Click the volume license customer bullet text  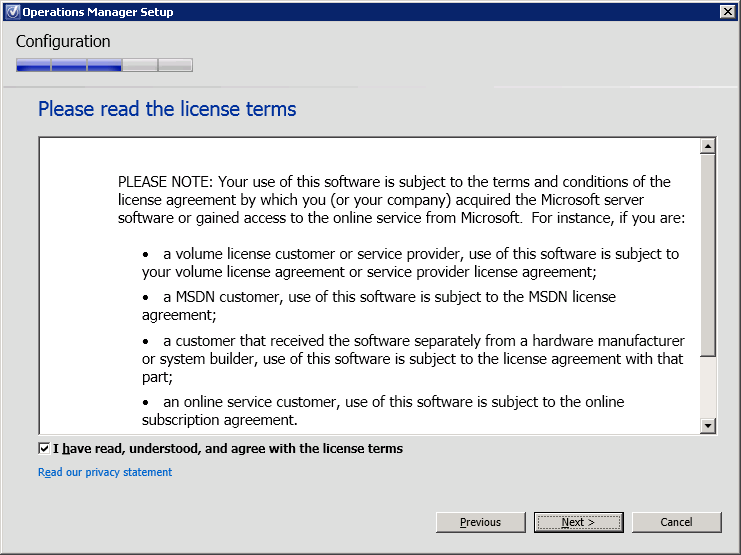(x=410, y=262)
